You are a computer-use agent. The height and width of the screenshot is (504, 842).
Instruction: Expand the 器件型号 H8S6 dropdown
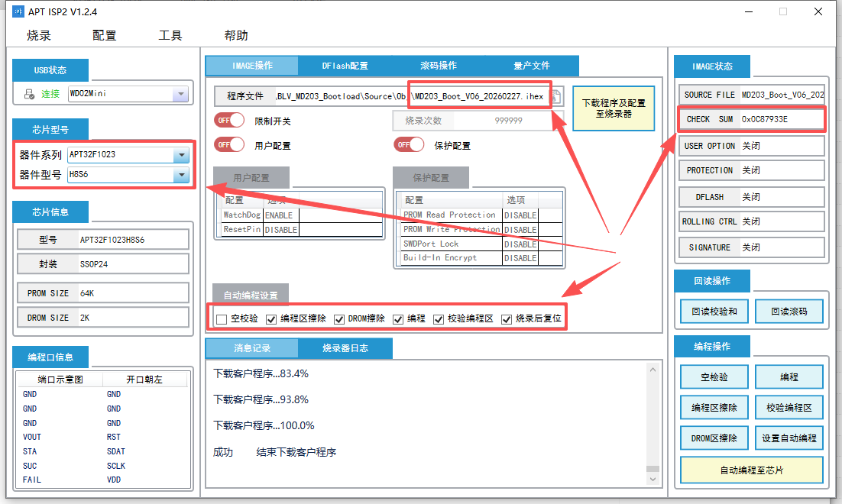(x=180, y=176)
